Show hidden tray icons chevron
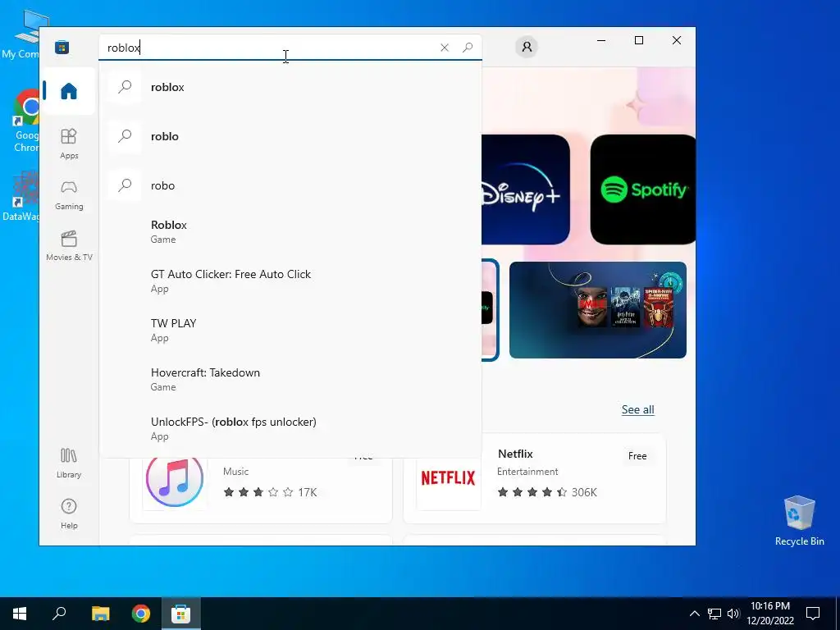This screenshot has height=630, width=840. pos(694,614)
